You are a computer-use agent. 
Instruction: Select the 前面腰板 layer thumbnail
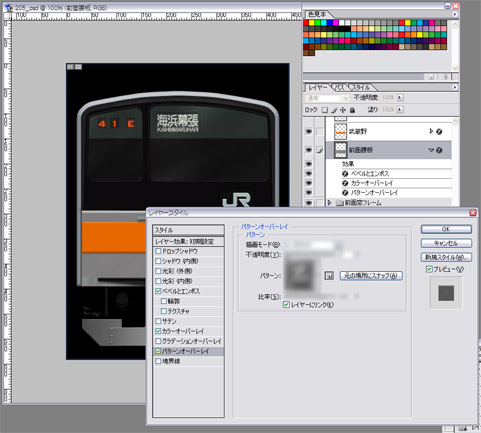341,150
